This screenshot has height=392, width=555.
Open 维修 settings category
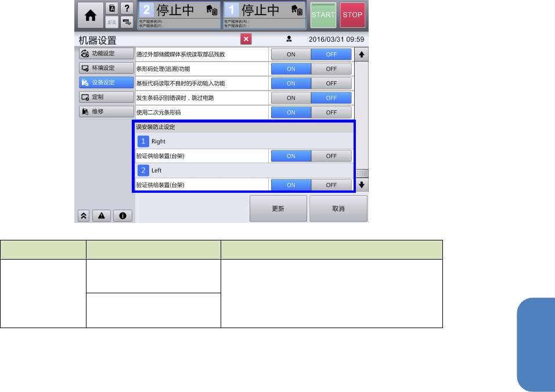point(107,112)
